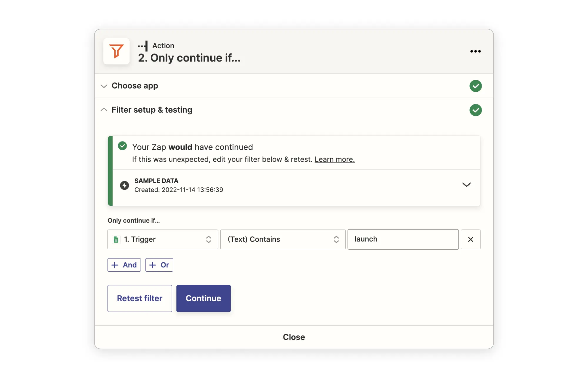Click green checkmark beside Filter setup
588x378 pixels.
(475, 110)
